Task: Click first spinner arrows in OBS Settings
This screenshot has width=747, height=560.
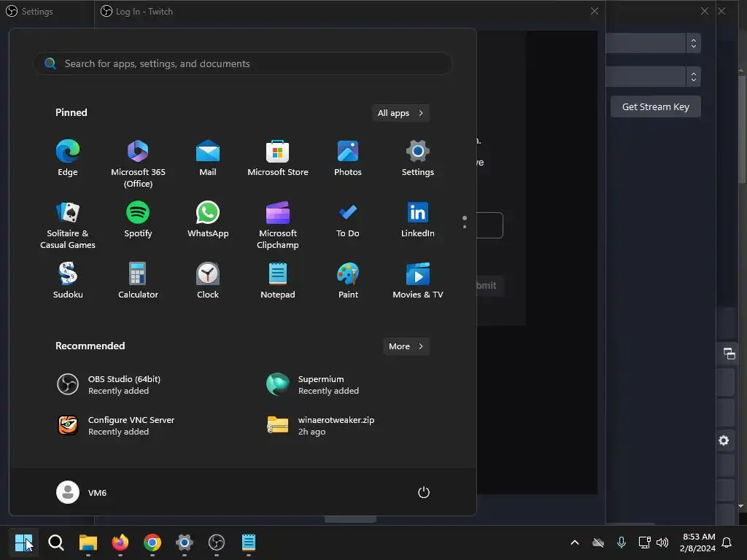Action: [694, 43]
